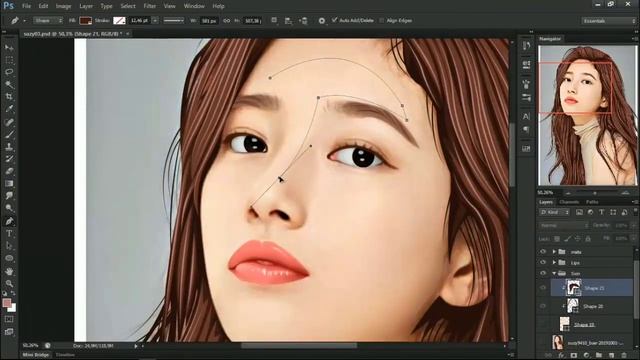
Task: Create new adjustment layer icon
Action: pos(586,356)
